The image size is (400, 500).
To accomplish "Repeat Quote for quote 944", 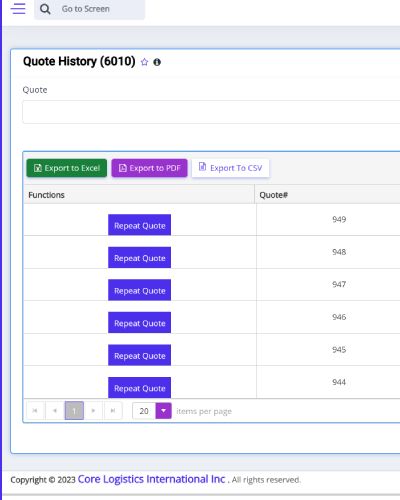I will [x=139, y=387].
